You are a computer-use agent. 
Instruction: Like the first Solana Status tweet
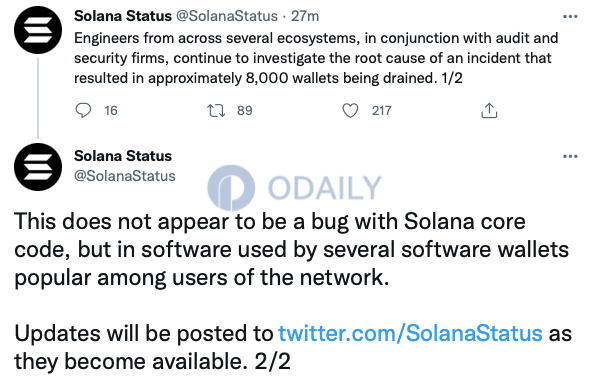pos(350,111)
